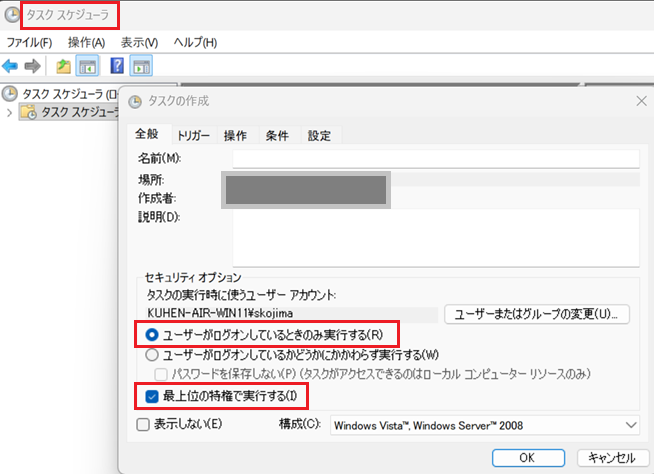The height and width of the screenshot is (474, 654).
Task: Select ユーザーがログオンしているかどうかにかかわらず実行する option
Action: [152, 354]
